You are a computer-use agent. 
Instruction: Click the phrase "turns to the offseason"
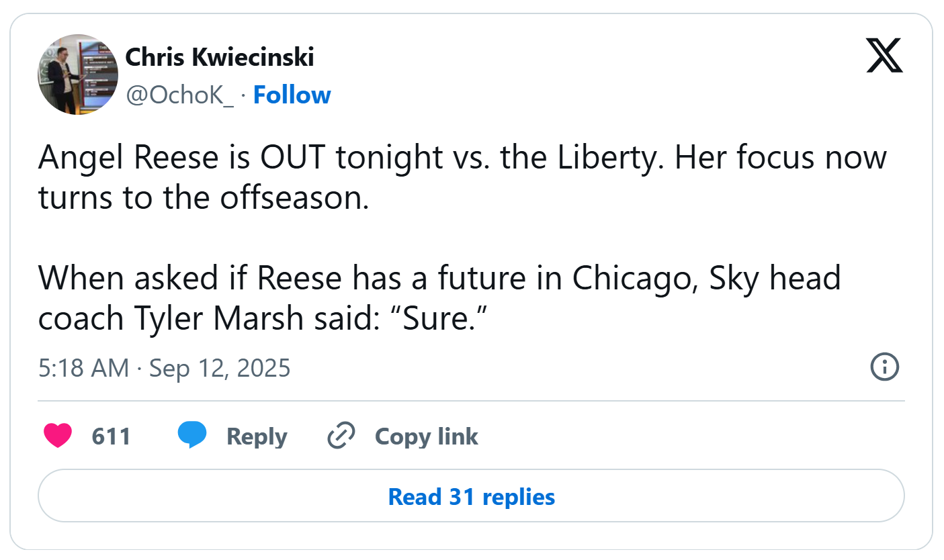pyautogui.click(x=204, y=199)
